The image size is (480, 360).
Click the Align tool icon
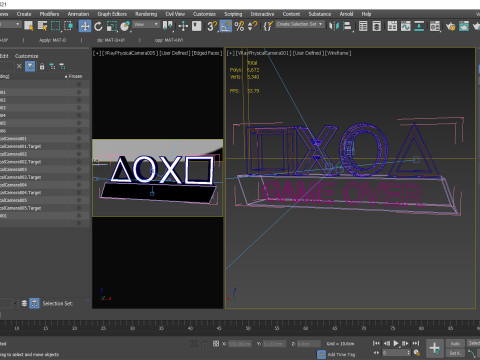coord(347,26)
